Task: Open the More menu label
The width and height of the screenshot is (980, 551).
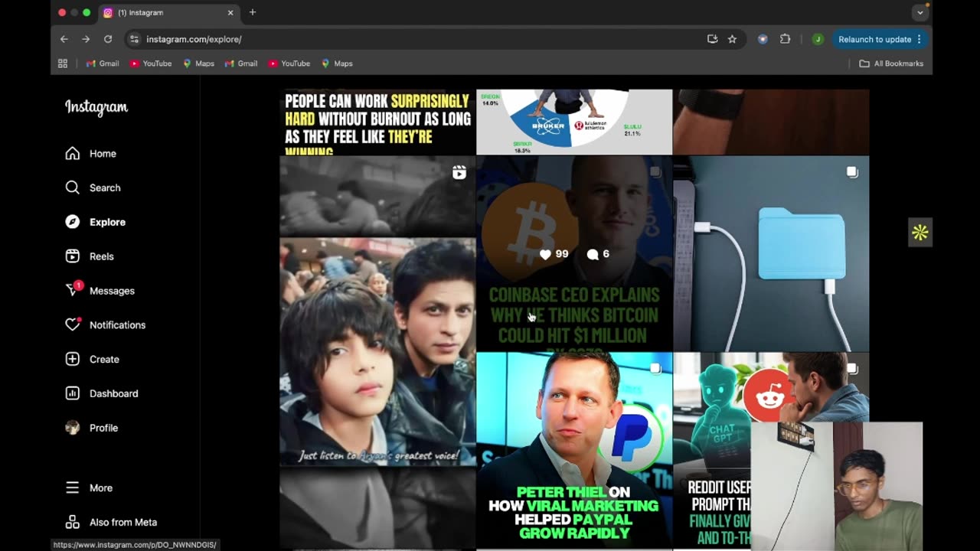Action: 101,487
